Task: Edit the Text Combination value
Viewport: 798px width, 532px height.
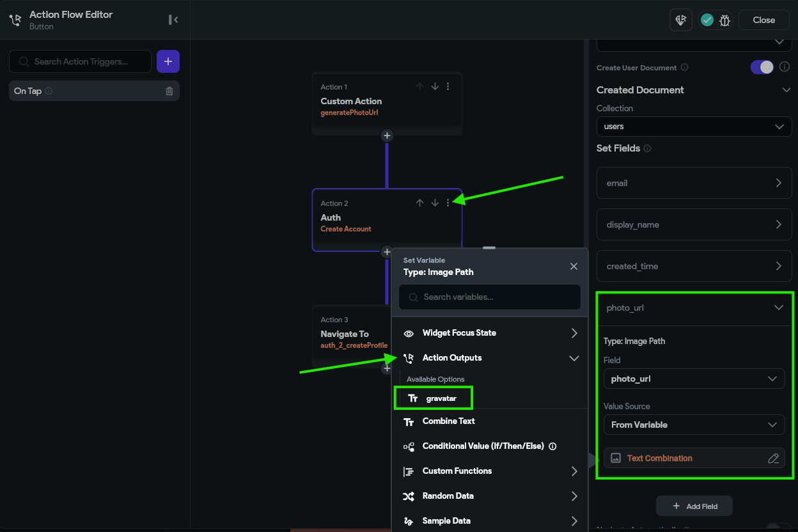Action: pos(773,458)
